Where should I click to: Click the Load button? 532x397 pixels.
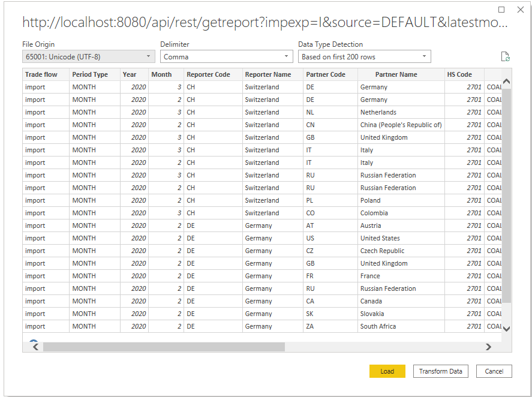387,371
